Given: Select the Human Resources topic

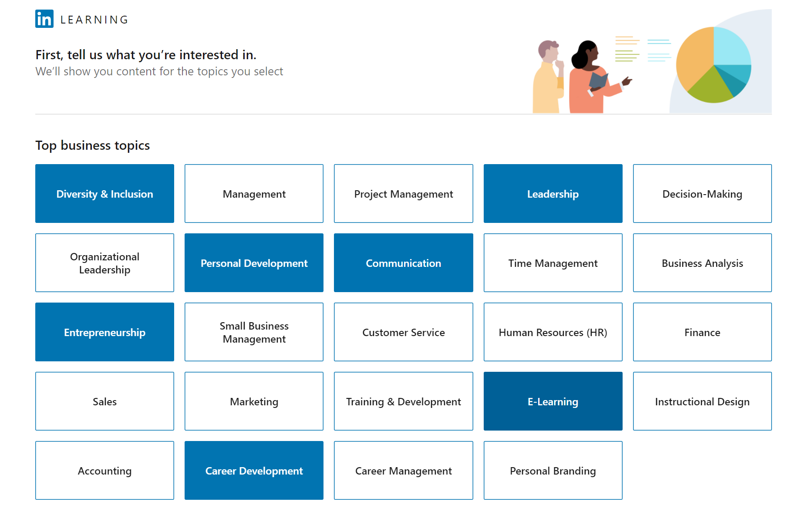Looking at the screenshot, I should (x=553, y=332).
